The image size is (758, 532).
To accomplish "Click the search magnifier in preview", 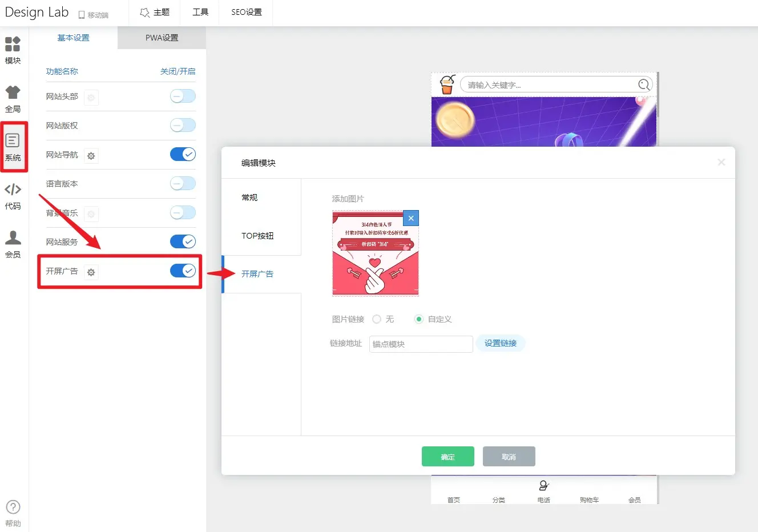I will tap(644, 85).
